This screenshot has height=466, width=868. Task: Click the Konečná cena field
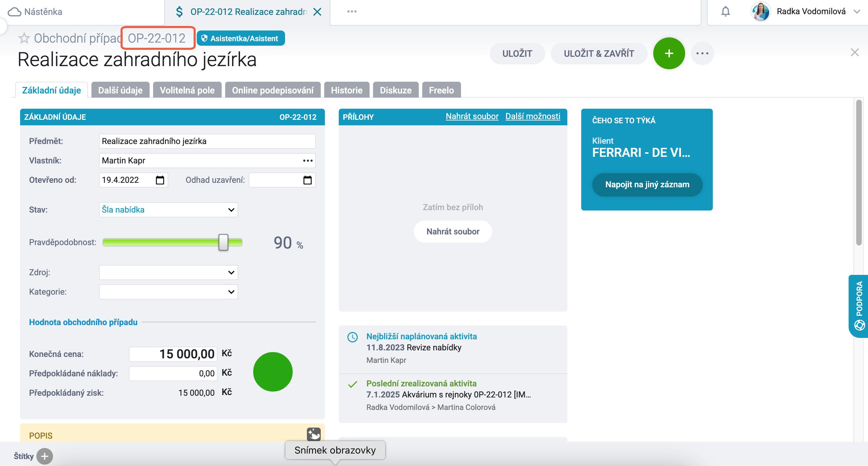[x=173, y=354]
